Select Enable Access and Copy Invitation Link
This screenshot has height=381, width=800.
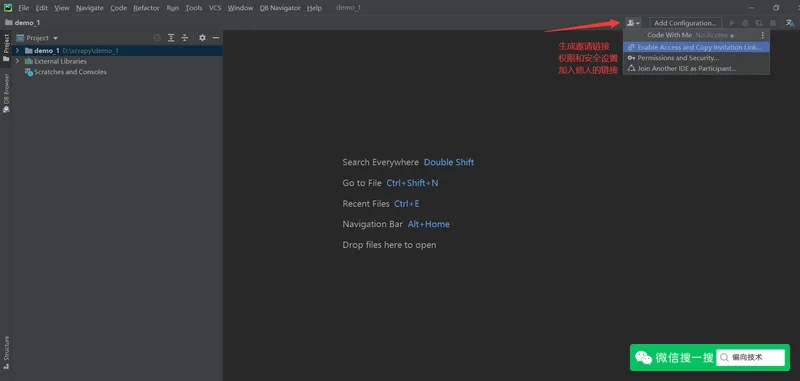(696, 47)
